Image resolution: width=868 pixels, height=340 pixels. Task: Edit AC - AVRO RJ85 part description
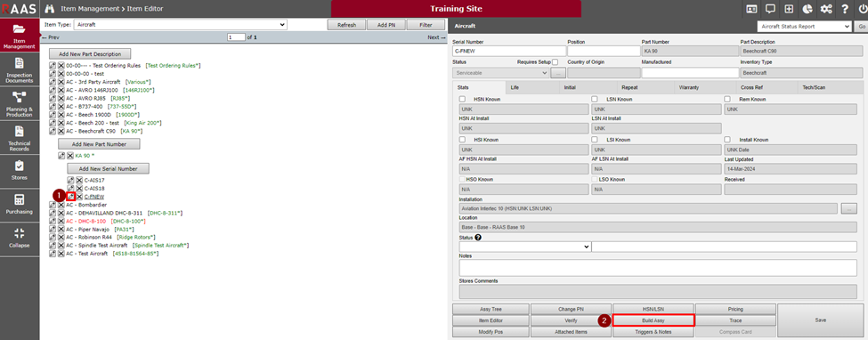click(x=53, y=98)
